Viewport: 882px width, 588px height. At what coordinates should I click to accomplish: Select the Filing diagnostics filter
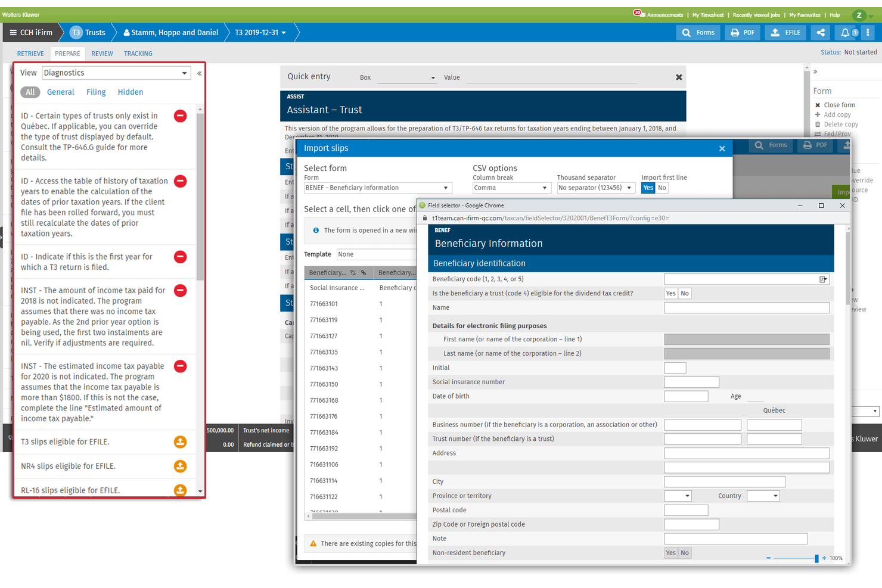coord(96,92)
